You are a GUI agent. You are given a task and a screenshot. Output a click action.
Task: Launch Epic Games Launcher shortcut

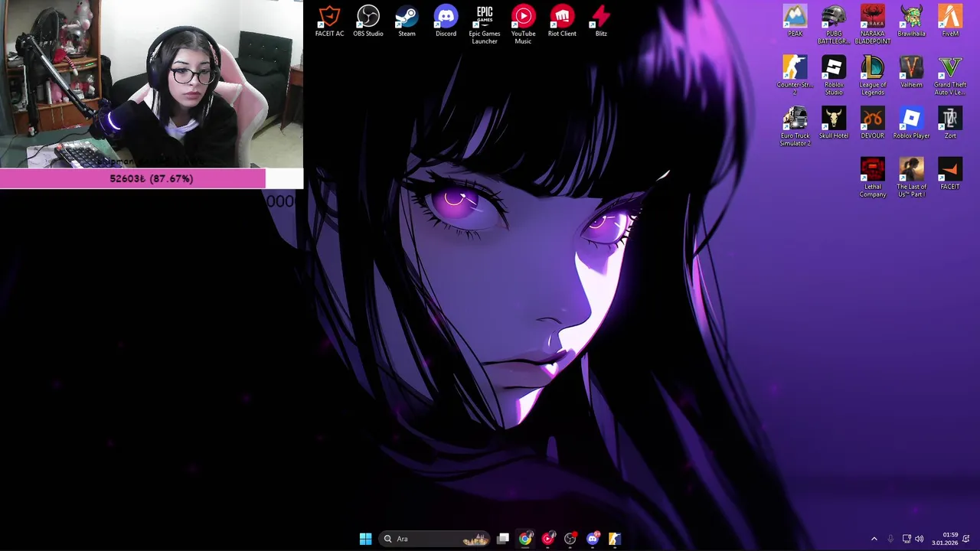coord(485,24)
